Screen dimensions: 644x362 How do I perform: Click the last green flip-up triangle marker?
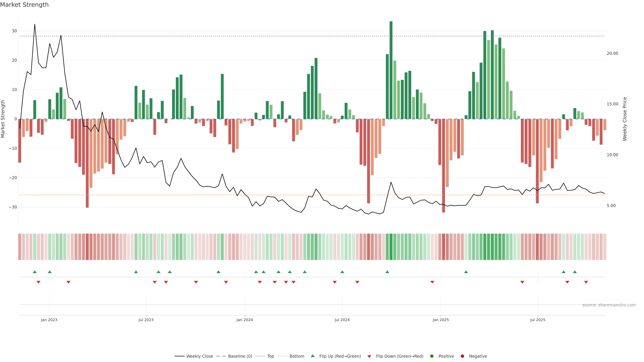[x=575, y=272]
